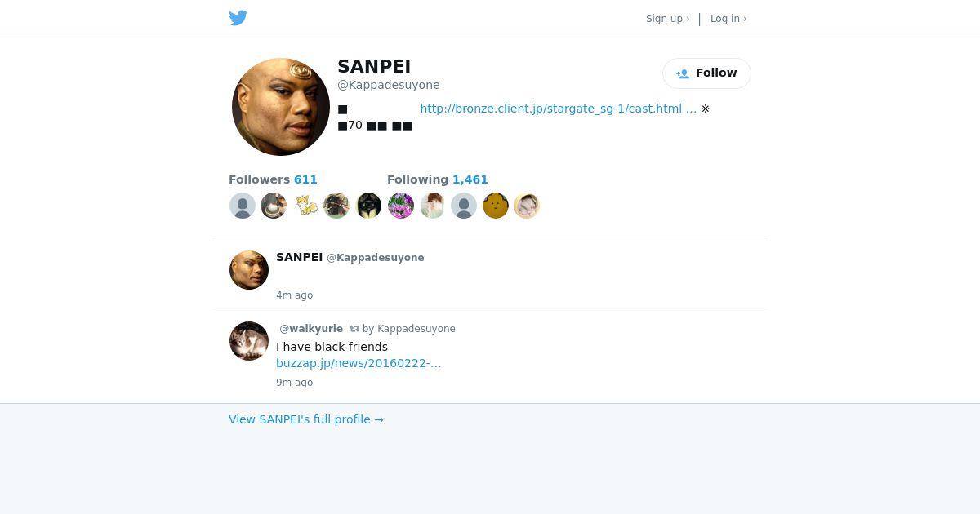
Task: Select the purple flower avatar
Action: click(x=401, y=206)
